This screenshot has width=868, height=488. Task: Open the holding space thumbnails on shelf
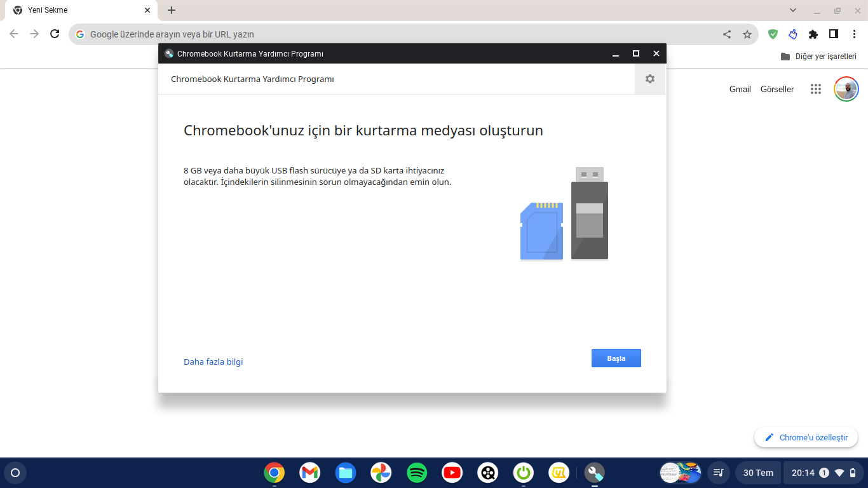[x=681, y=473]
